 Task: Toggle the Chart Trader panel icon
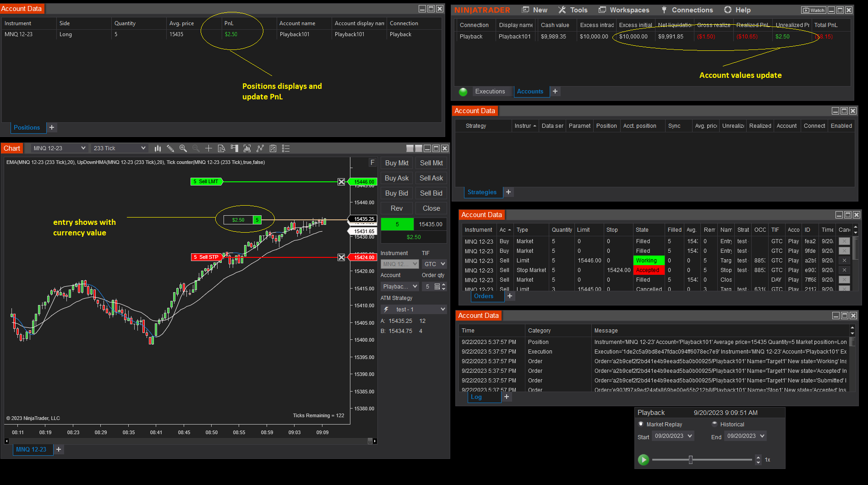point(235,148)
